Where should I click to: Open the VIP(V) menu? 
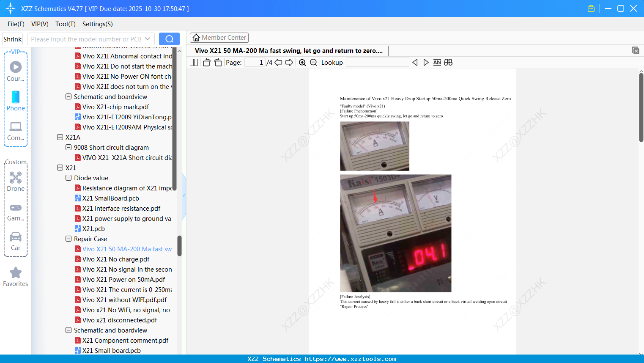pos(40,24)
